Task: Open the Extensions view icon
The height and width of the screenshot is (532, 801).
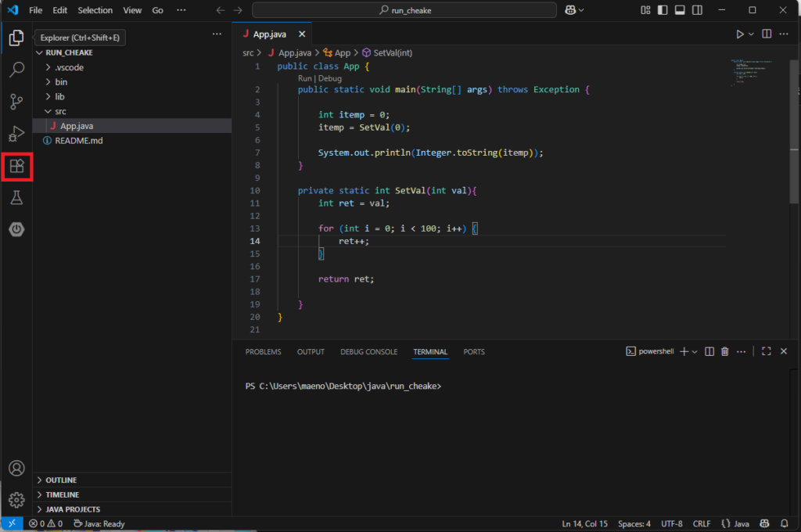Action: [x=17, y=166]
